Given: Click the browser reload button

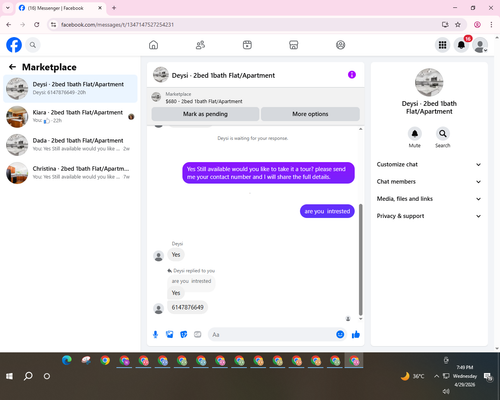Looking at the screenshot, I should click(37, 24).
